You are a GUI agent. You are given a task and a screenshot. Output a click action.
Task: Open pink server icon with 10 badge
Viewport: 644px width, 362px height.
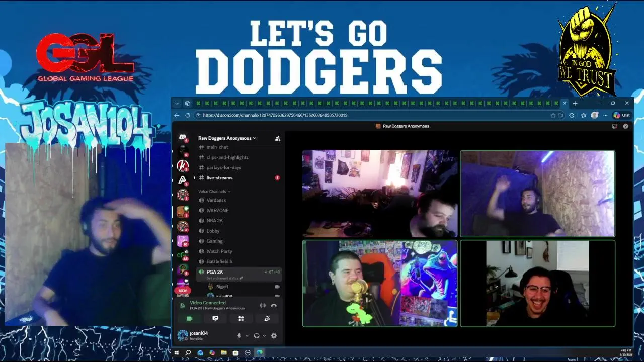(183, 241)
